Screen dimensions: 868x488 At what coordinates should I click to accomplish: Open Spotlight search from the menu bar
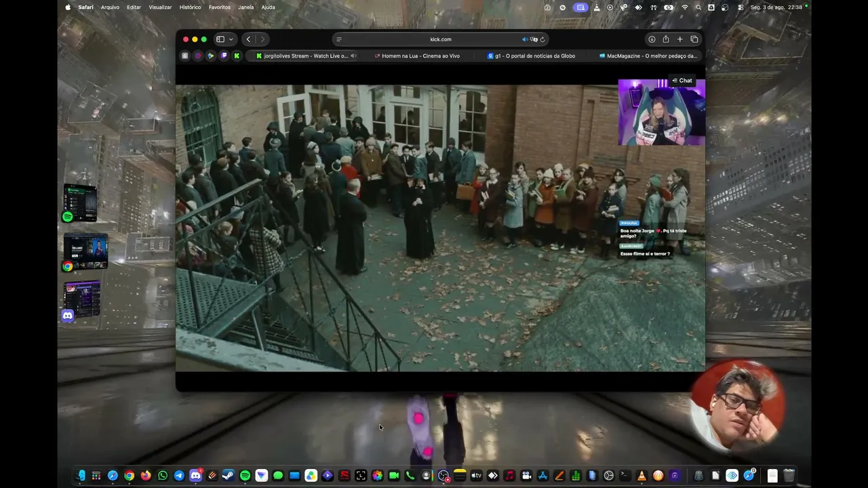coord(698,7)
